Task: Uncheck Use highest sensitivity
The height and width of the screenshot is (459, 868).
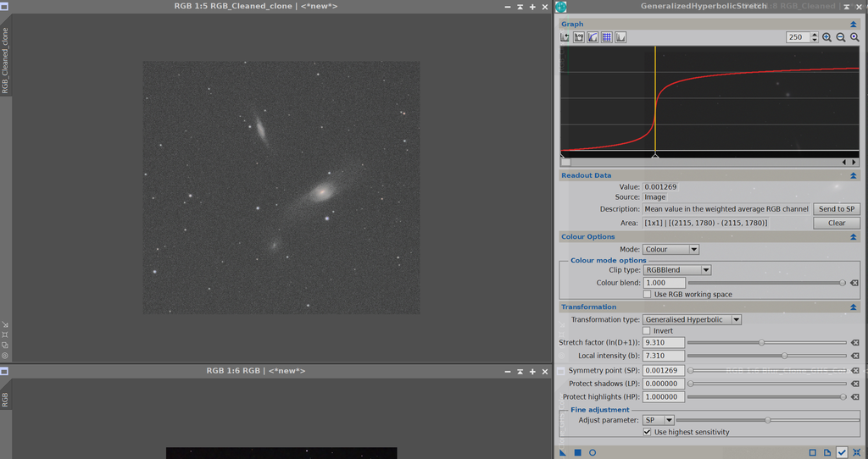Action: [x=647, y=432]
